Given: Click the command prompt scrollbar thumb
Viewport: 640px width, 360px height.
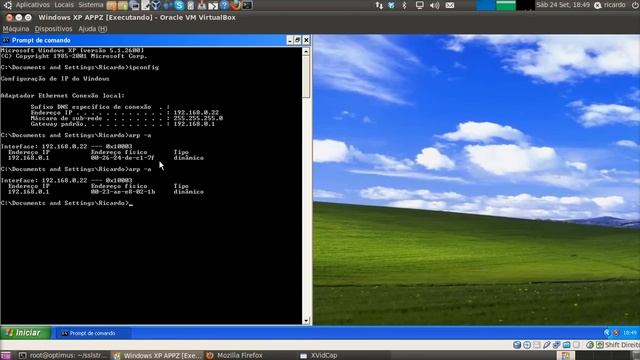Looking at the screenshot, I should pos(306,77).
